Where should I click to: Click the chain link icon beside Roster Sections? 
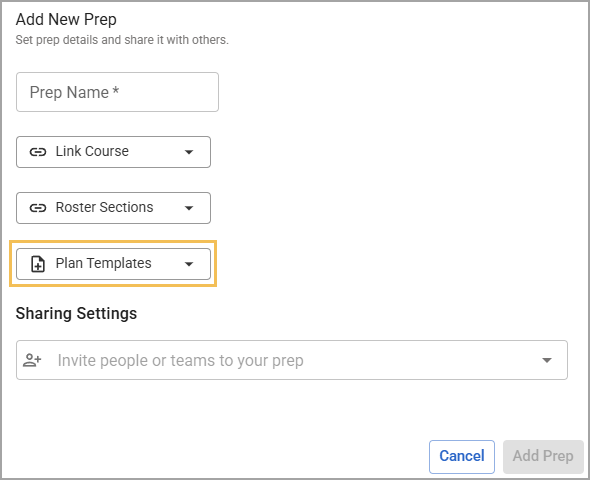(38, 208)
